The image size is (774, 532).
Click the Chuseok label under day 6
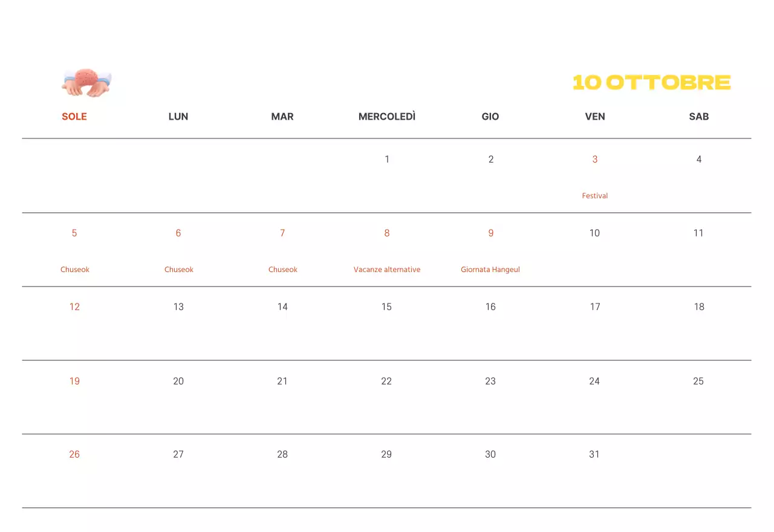pos(179,270)
